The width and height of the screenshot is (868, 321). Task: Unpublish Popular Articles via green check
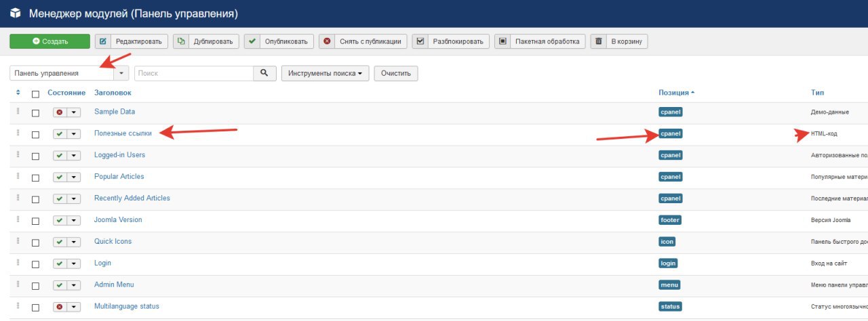tap(60, 177)
